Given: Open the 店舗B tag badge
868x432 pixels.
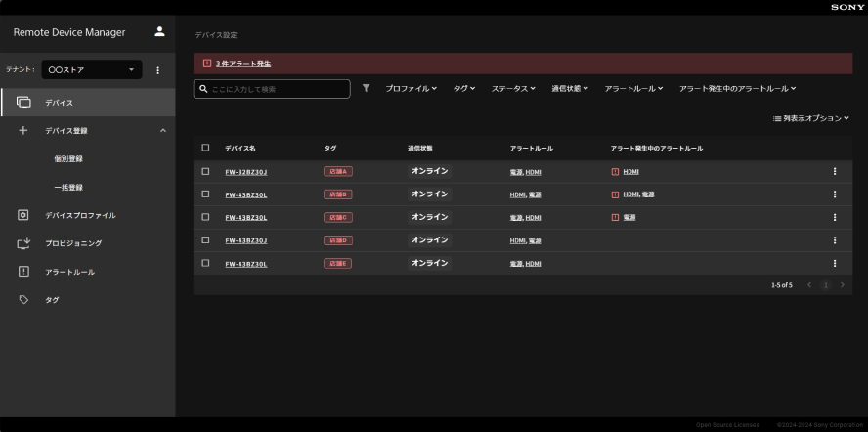Looking at the screenshot, I should 337,194.
